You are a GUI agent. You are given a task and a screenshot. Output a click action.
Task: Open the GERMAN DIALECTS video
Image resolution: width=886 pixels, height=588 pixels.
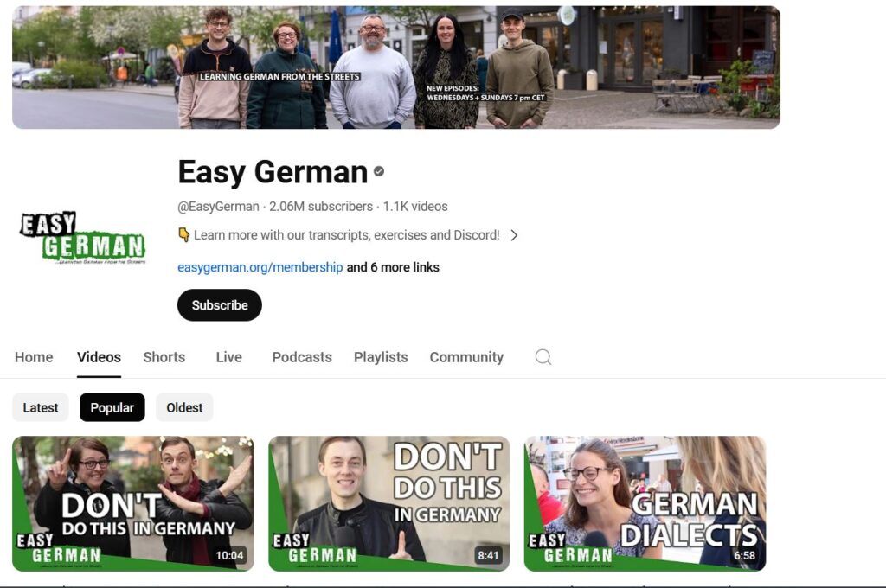(x=645, y=502)
